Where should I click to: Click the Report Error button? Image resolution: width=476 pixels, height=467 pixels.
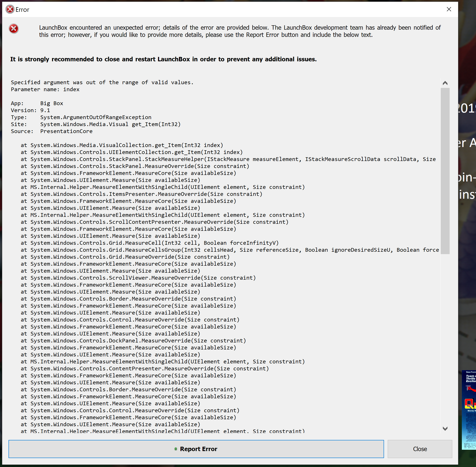(196, 449)
